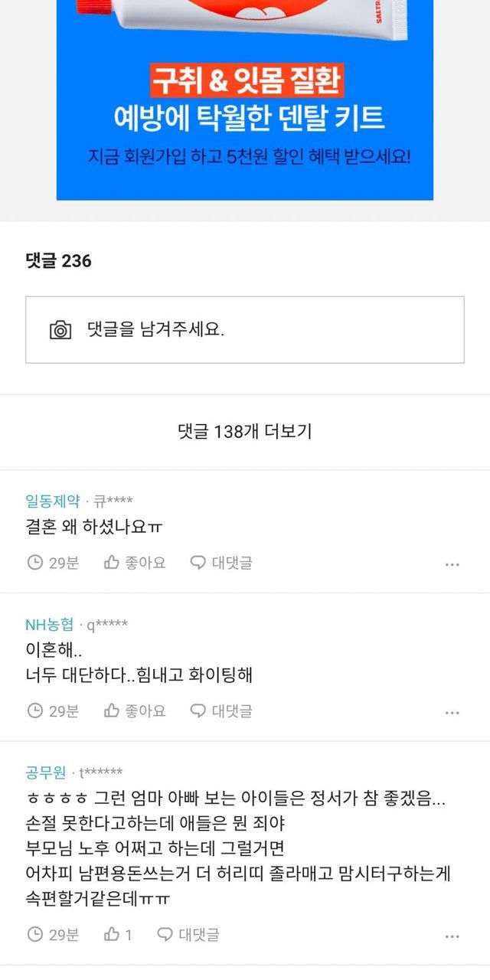Tap the clock icon on 일동제약 comment

tap(34, 563)
